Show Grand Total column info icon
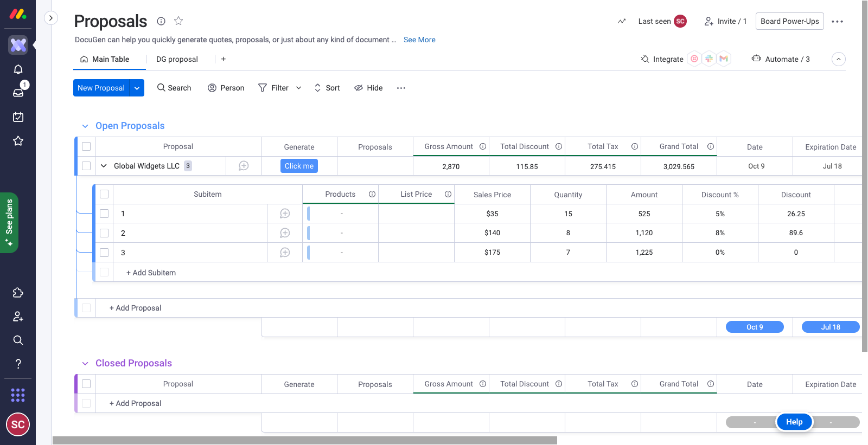 (711, 146)
